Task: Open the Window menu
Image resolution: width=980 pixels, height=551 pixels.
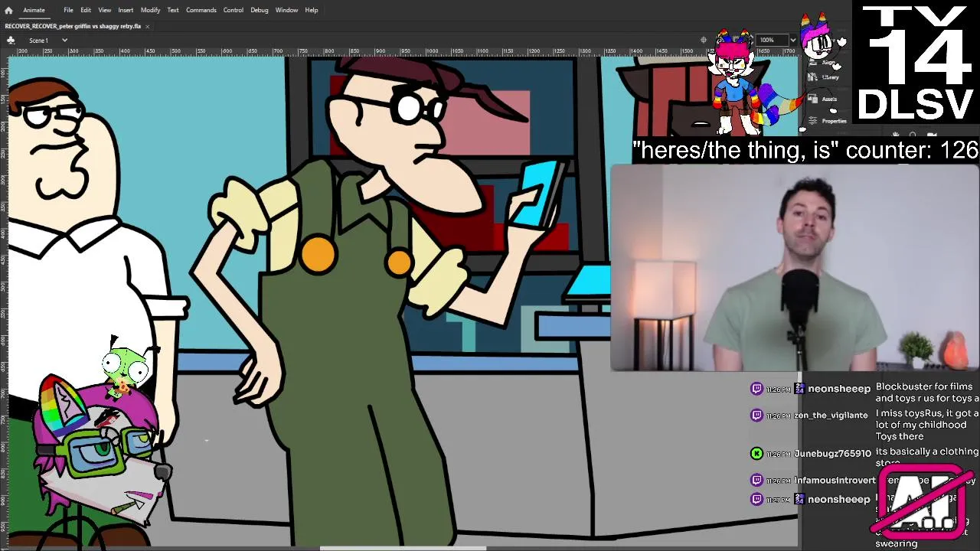Action: click(x=286, y=10)
